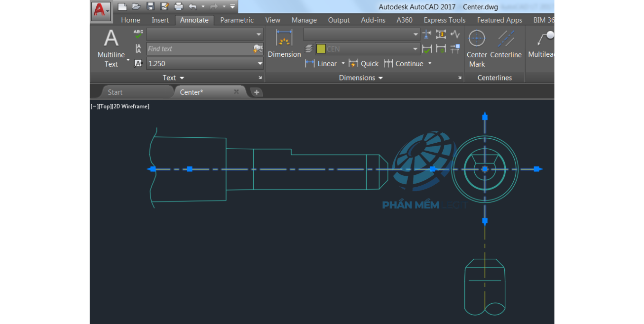Select the Multileader tool
The width and height of the screenshot is (644, 324).
pyautogui.click(x=541, y=44)
